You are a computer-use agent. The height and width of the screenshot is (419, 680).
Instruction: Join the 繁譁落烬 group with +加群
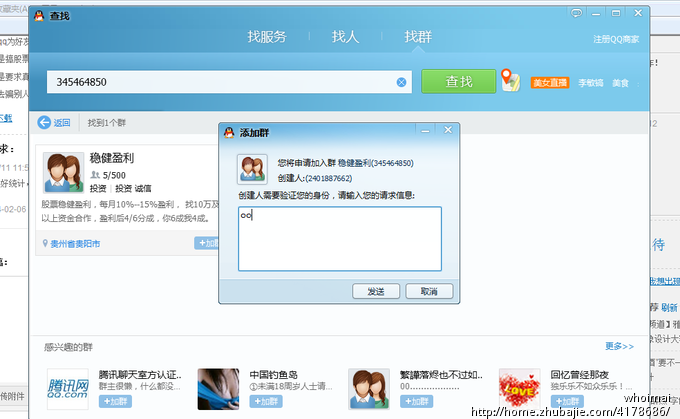click(416, 401)
